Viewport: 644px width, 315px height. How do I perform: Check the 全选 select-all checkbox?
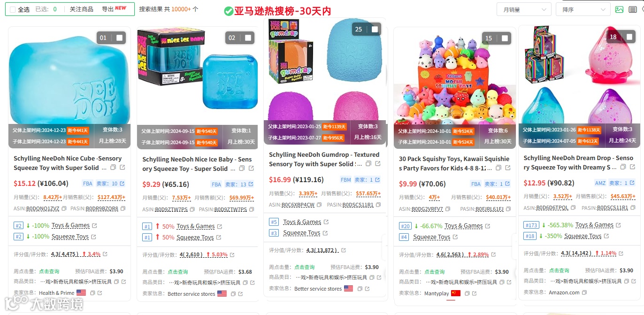(x=13, y=9)
